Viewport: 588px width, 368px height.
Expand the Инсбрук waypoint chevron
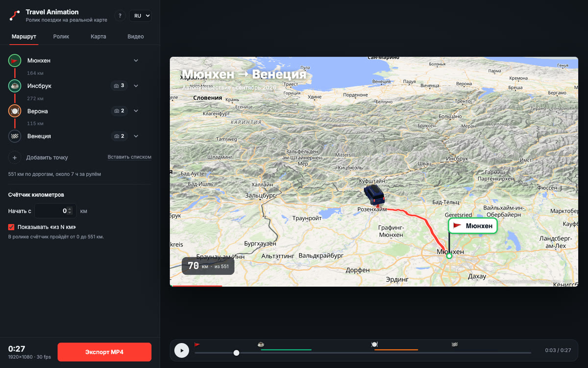click(x=136, y=86)
